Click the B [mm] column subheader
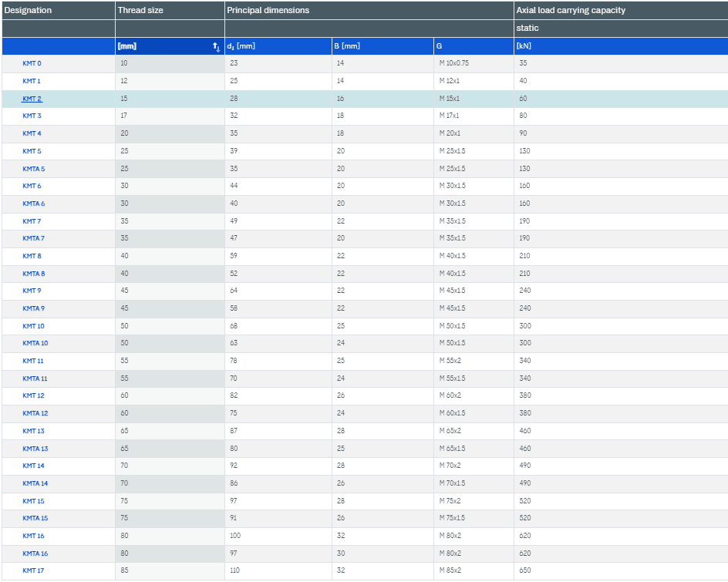Viewport: 728px width, 582px height. click(347, 46)
